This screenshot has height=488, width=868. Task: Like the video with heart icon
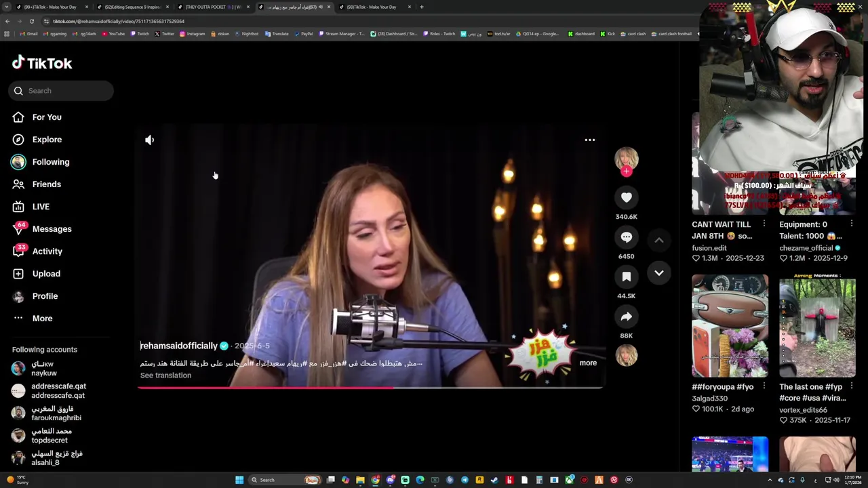627,198
